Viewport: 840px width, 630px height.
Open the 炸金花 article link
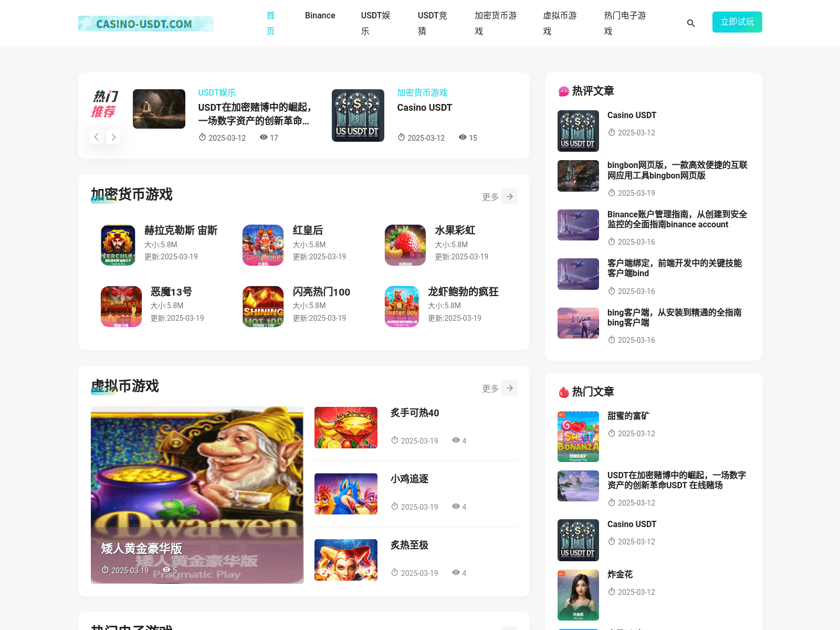click(619, 574)
